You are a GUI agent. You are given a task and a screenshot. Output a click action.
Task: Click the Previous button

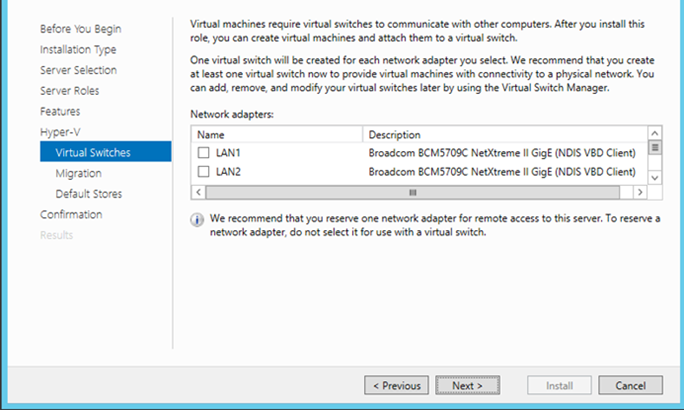click(x=397, y=386)
